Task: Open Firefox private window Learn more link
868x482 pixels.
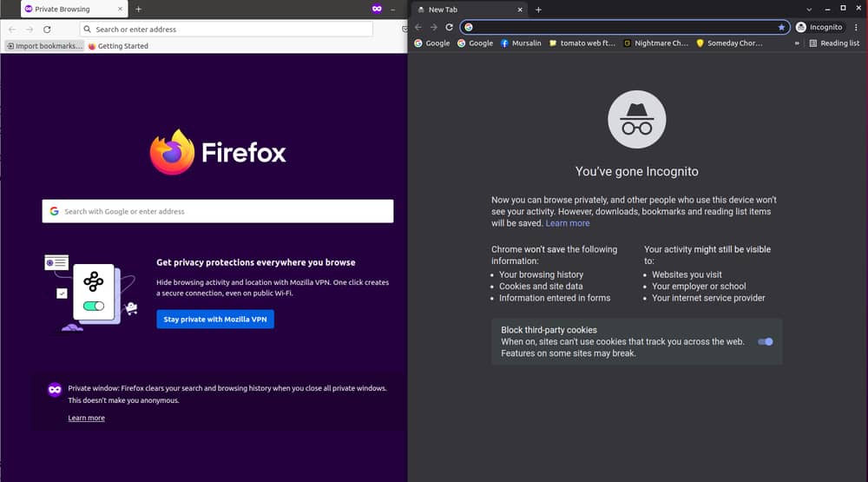Action: point(86,418)
